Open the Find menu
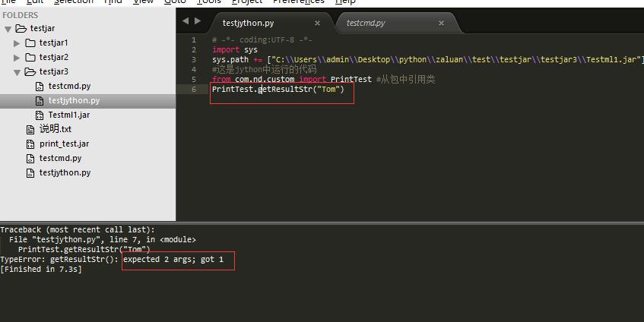The height and width of the screenshot is (322, 644). pyautogui.click(x=113, y=2)
